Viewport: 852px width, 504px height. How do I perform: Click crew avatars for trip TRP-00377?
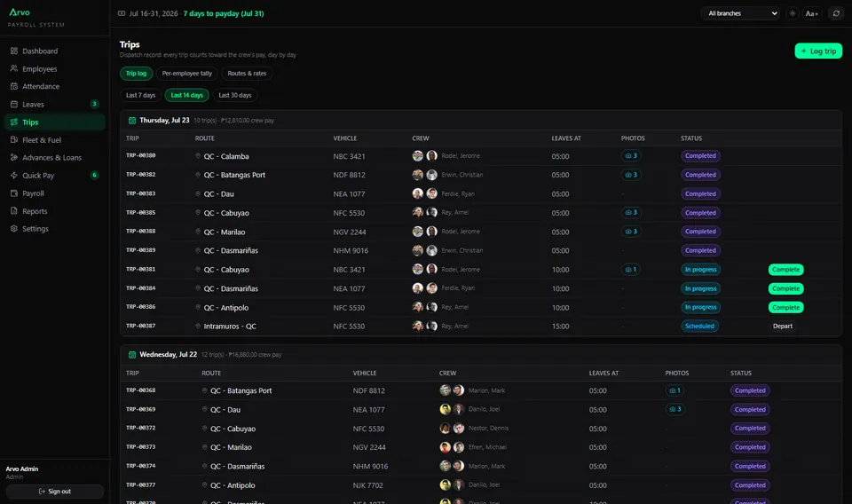(x=452, y=485)
